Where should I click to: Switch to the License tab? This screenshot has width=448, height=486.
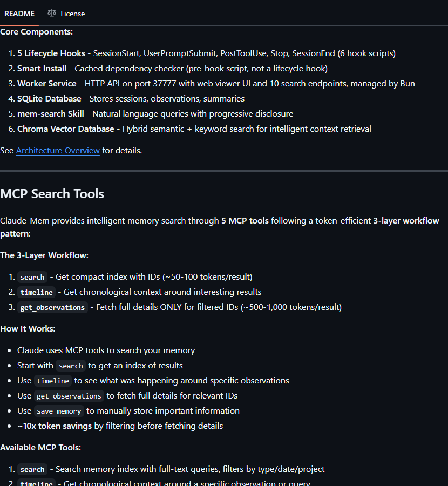(66, 13)
